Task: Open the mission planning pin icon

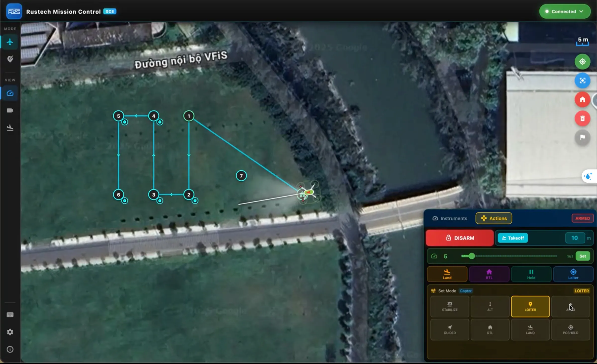Action: click(10, 59)
